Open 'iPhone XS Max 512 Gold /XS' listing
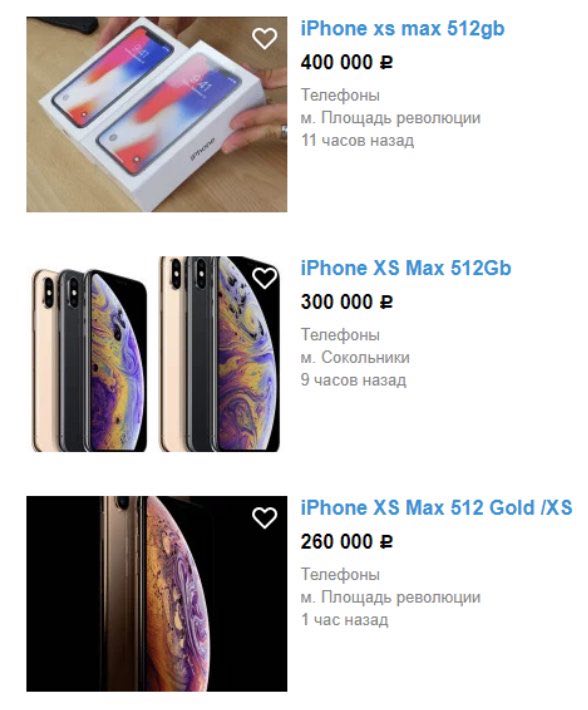 pyautogui.click(x=436, y=508)
